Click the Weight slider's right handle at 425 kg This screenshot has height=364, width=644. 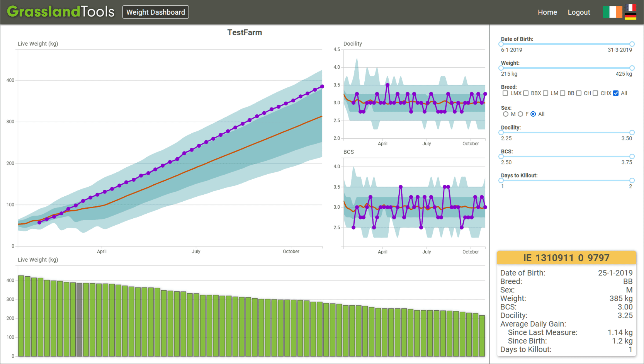pyautogui.click(x=632, y=68)
